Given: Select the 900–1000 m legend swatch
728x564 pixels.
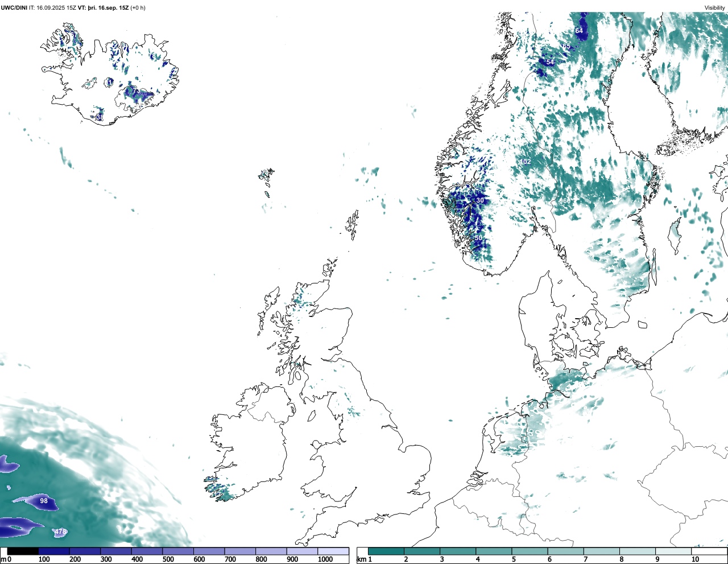Looking at the screenshot, I should 302,551.
